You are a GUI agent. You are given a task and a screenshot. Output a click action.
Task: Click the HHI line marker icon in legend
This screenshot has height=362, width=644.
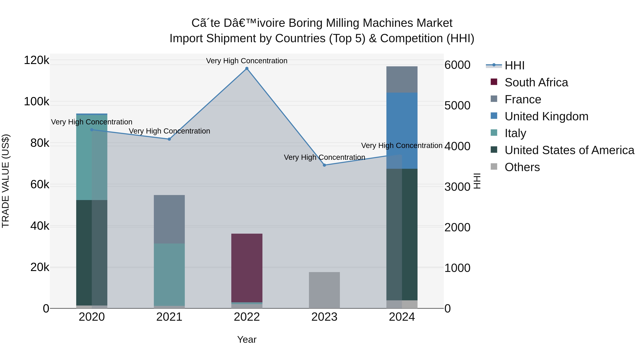pos(494,65)
